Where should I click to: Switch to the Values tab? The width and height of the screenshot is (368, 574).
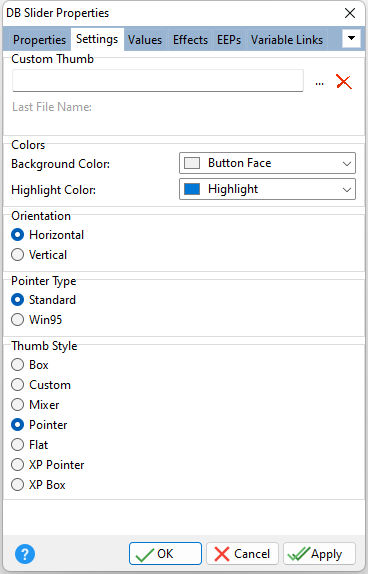point(145,40)
